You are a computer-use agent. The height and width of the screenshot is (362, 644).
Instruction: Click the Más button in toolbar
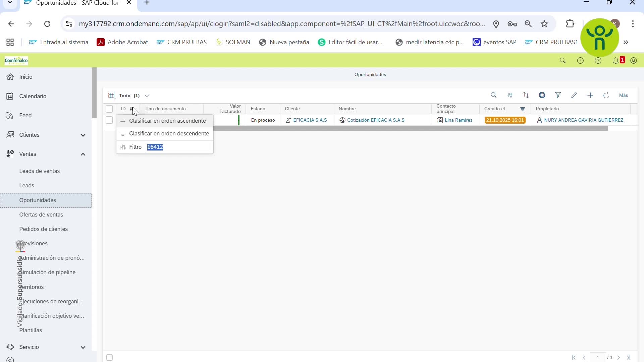coord(623,95)
